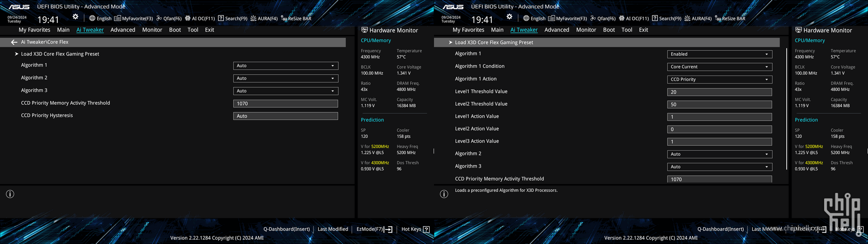Toggle AURA(F4) lighting in the right screen

tap(698, 19)
